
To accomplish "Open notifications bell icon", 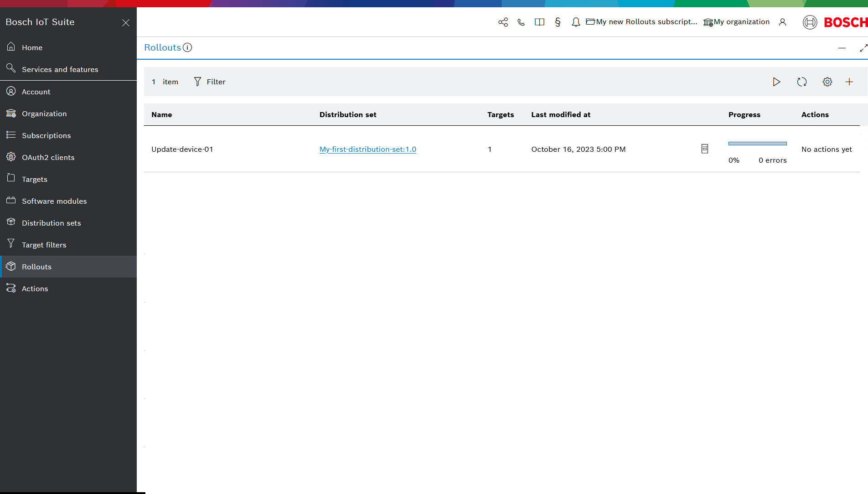I will pyautogui.click(x=576, y=22).
